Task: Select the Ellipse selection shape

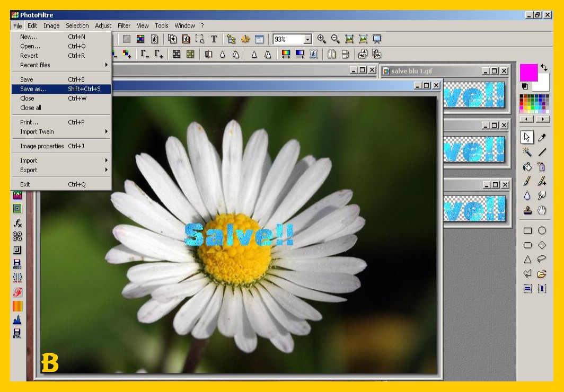Action: point(542,230)
